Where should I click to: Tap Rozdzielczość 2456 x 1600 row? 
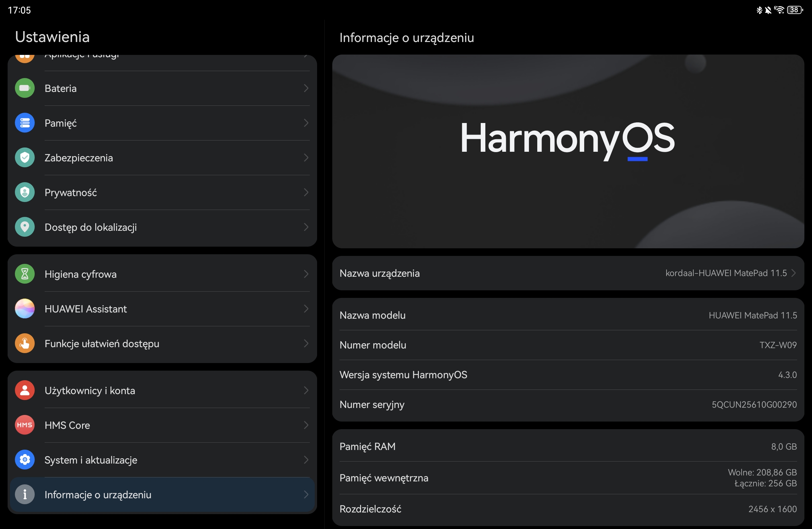click(x=568, y=509)
